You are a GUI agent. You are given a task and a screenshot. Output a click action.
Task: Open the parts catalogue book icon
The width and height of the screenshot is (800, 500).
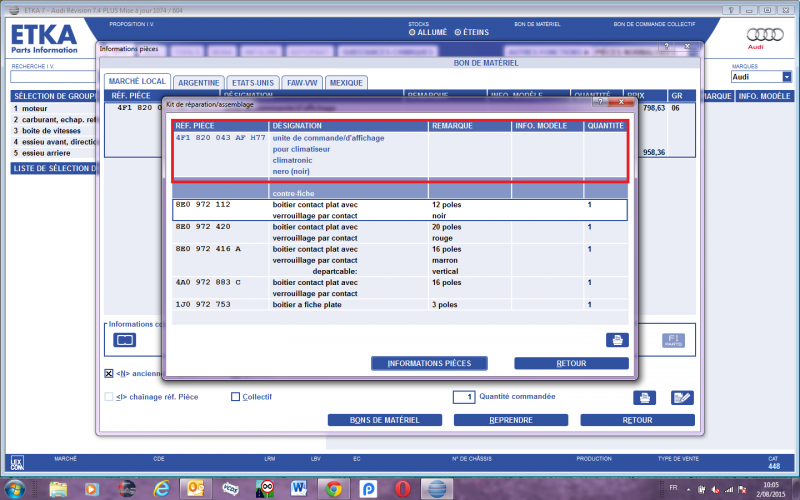point(124,340)
